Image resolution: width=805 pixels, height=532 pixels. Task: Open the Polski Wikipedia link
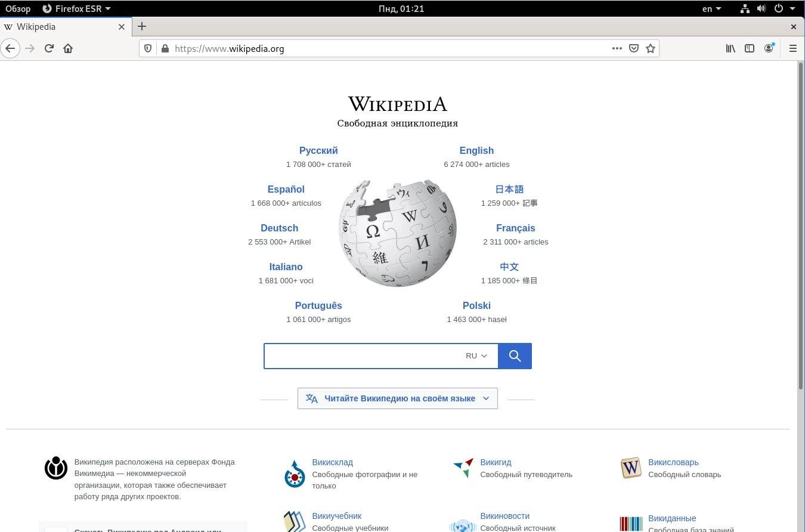[x=476, y=306]
